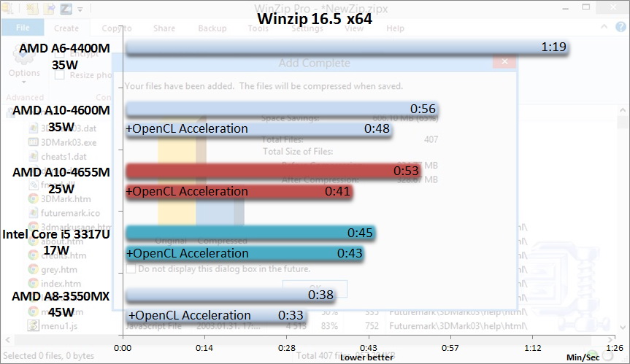Viewport: 630px width, 364px height.
Task: Click the WinZip app icon in title bar
Action: click(x=7, y=7)
